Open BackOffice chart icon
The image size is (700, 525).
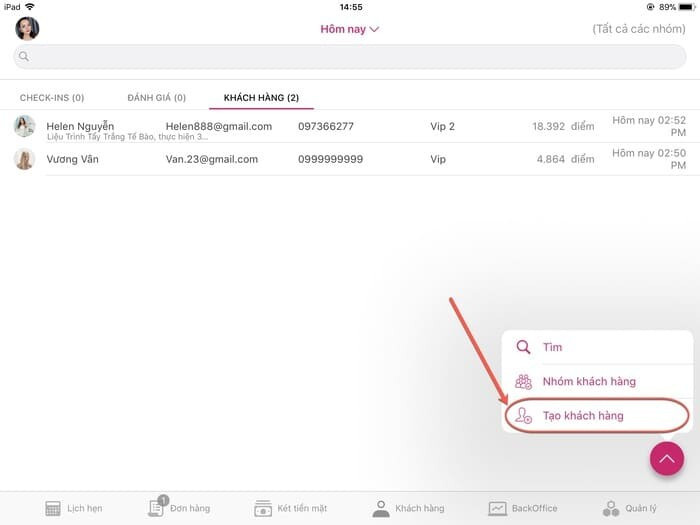[x=497, y=508]
